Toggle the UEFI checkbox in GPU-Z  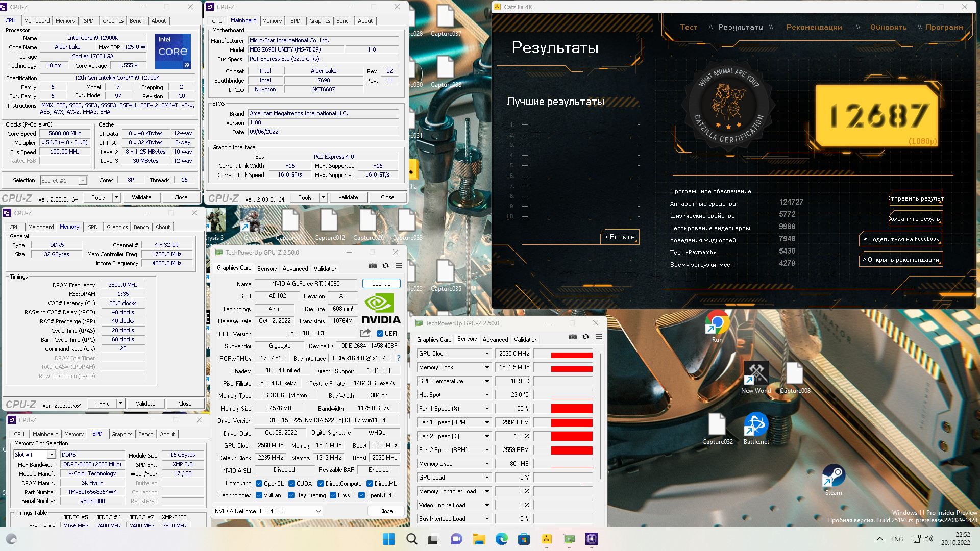click(x=380, y=334)
